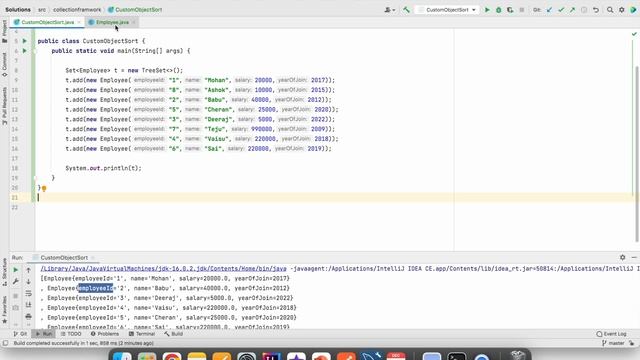Viewport: 640px width, 360px height.
Task: Open the Event Log button
Action: click(611, 334)
